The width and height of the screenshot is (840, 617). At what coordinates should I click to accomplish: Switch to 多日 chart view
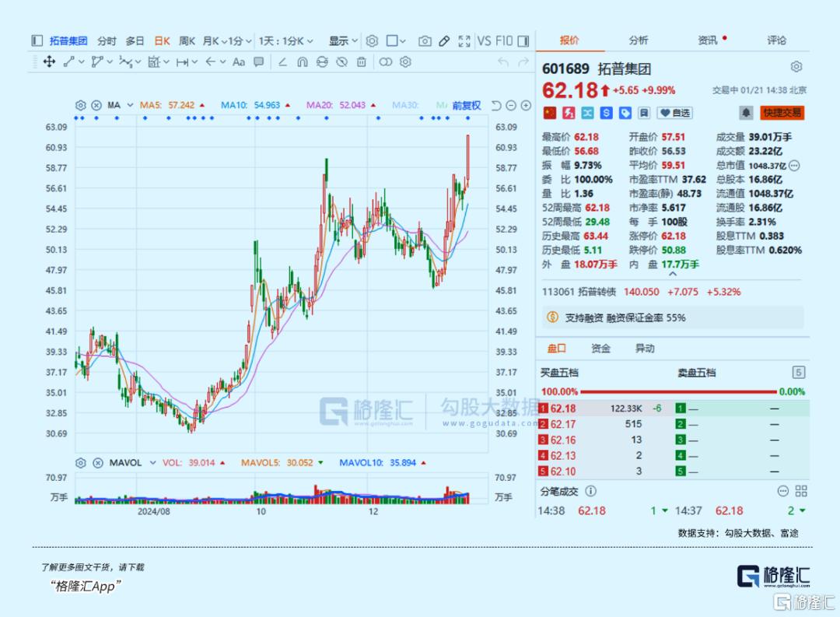(x=135, y=40)
